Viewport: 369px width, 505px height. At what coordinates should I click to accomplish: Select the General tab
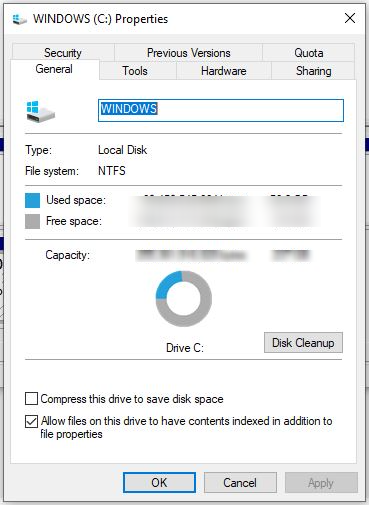(x=54, y=69)
